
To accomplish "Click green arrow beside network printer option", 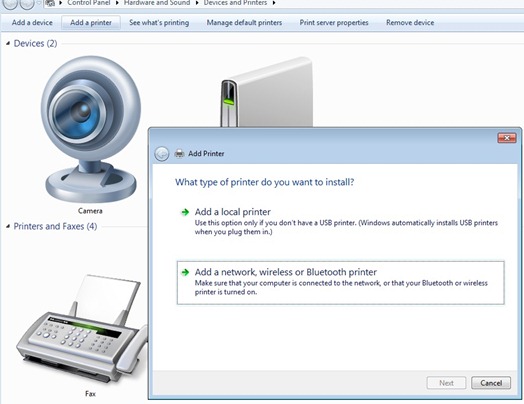I will pos(185,272).
